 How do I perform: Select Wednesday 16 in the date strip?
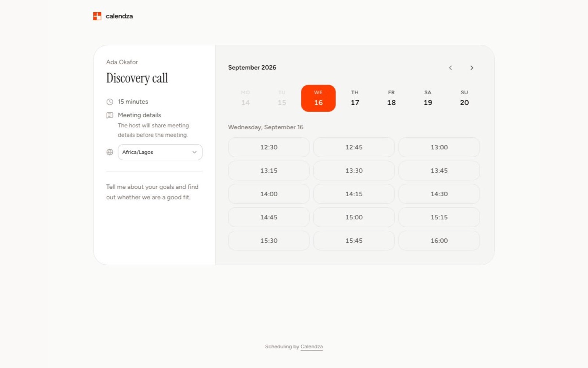point(318,98)
